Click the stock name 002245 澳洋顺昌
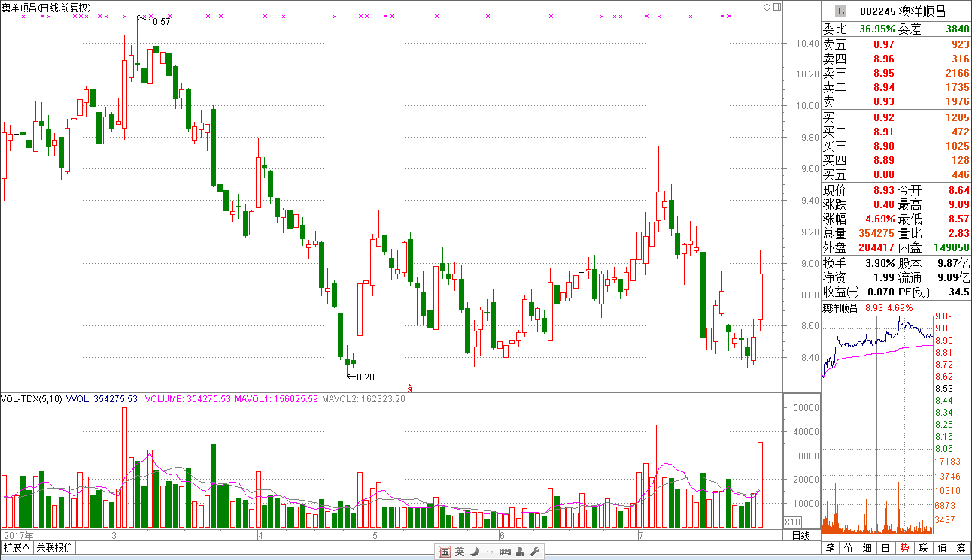This screenshot has height=560, width=972. tap(903, 11)
